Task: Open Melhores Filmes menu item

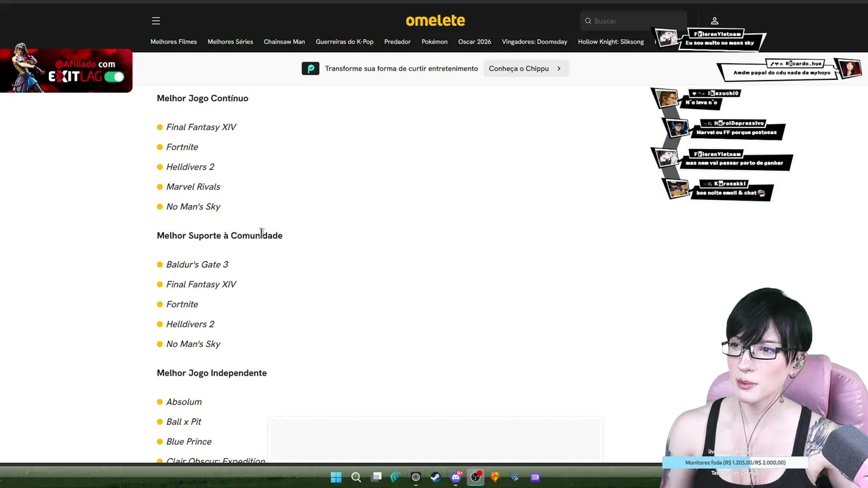Action: (174, 42)
